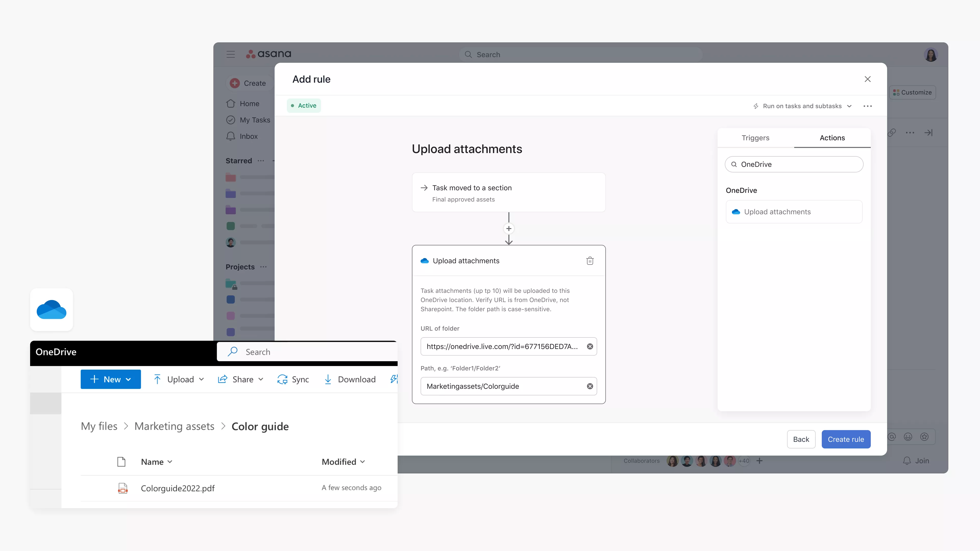Screen dimensions: 980x551
Task: Expand the Upload dropdown in OneDrive toolbar
Action: (201, 379)
